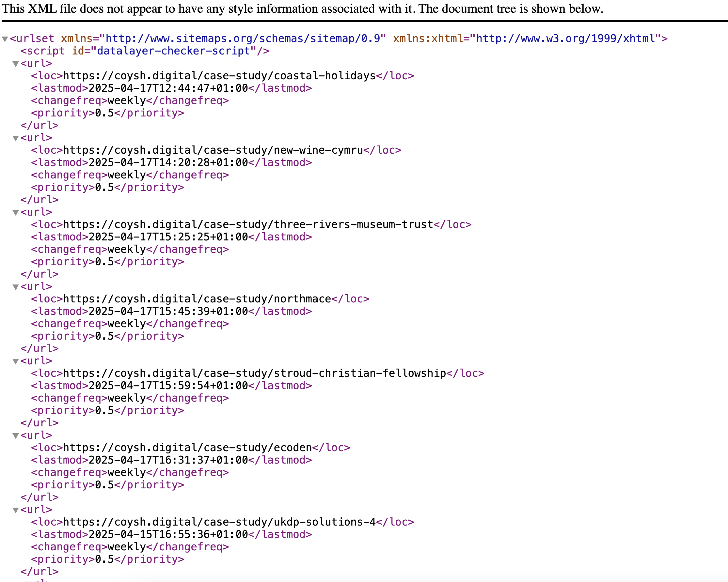
Task: Collapse the stroud-christian-fellowship url node
Action: (16, 361)
